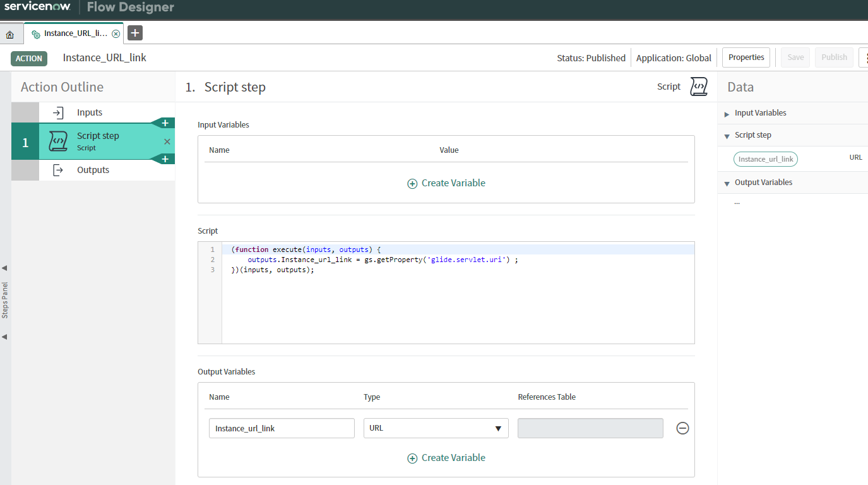Expand Input Variables in Data panel
Viewport: 868px width, 485px height.
point(727,114)
